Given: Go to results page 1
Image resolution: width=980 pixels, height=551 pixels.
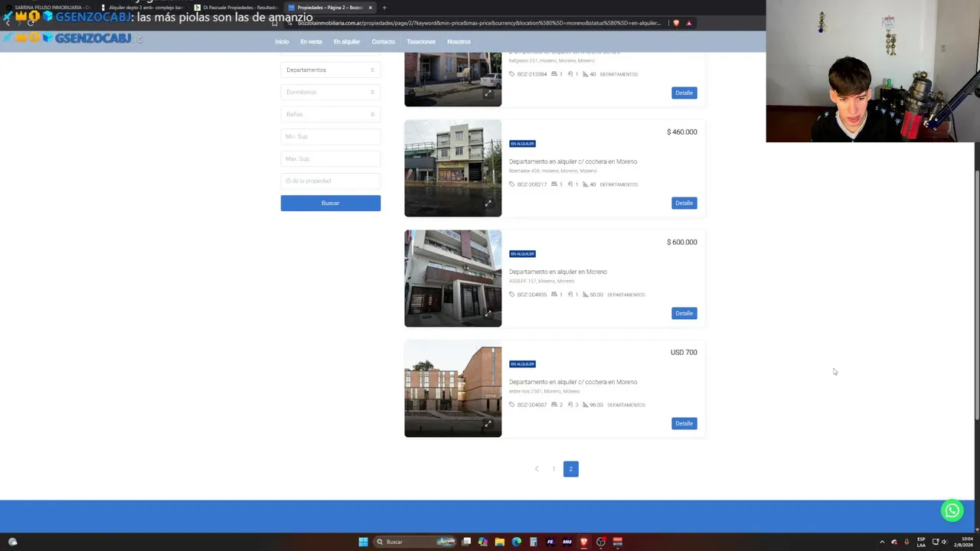Looking at the screenshot, I should click(554, 468).
